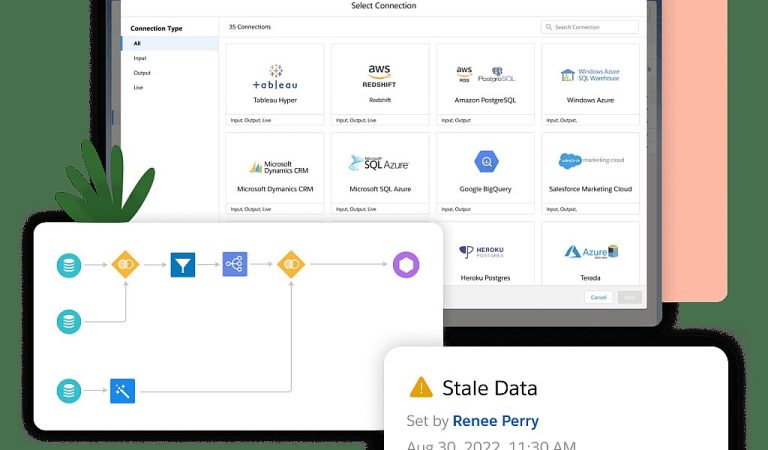The width and height of the screenshot is (768, 450).
Task: Click the SQL Azure logo
Action: click(379, 164)
